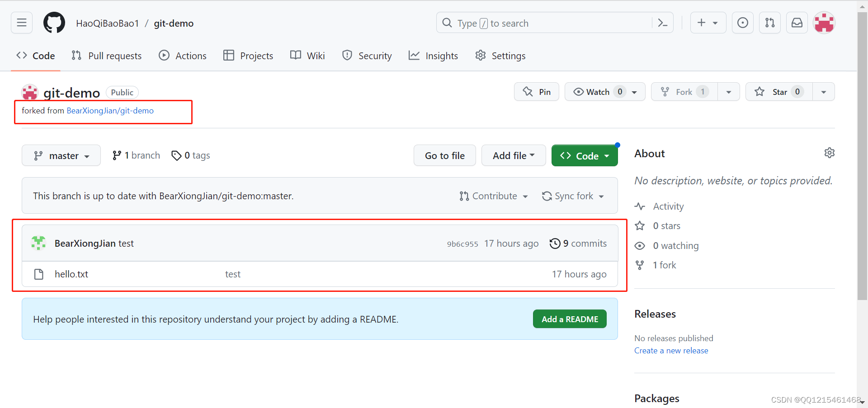View the Insights tab
Image resolution: width=868 pixels, height=408 pixels.
tap(433, 56)
